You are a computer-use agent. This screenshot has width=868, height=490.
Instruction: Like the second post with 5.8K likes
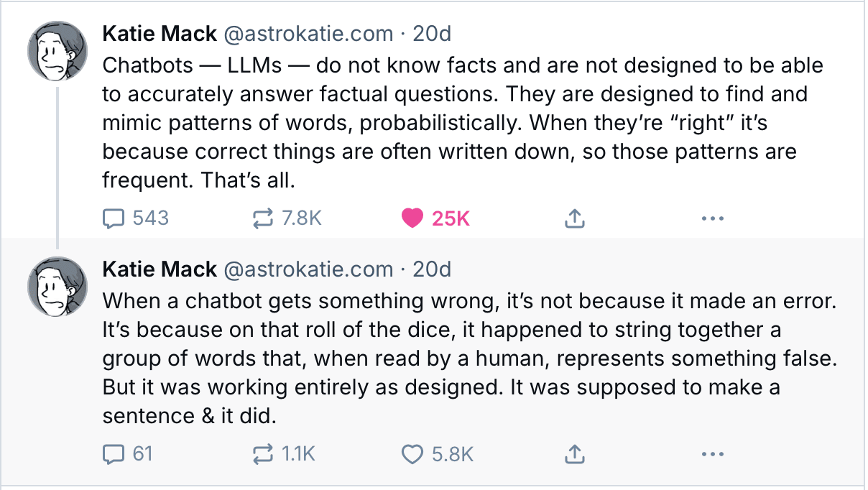437,453
